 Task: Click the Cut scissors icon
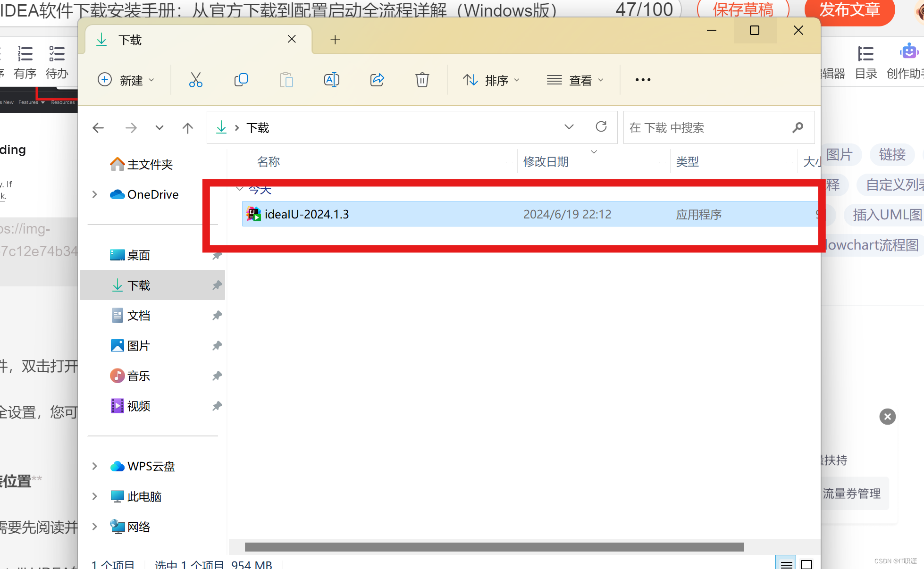[x=195, y=80]
